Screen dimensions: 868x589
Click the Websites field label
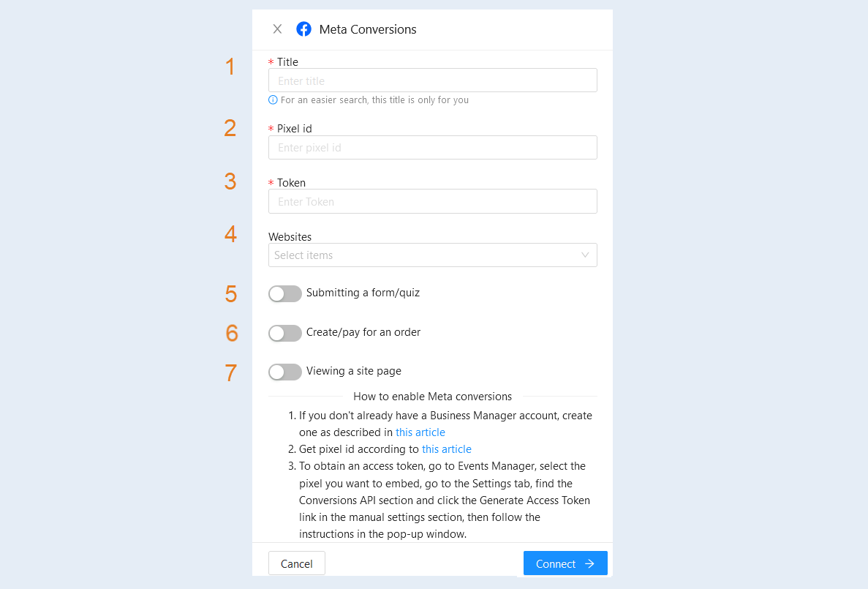click(290, 236)
